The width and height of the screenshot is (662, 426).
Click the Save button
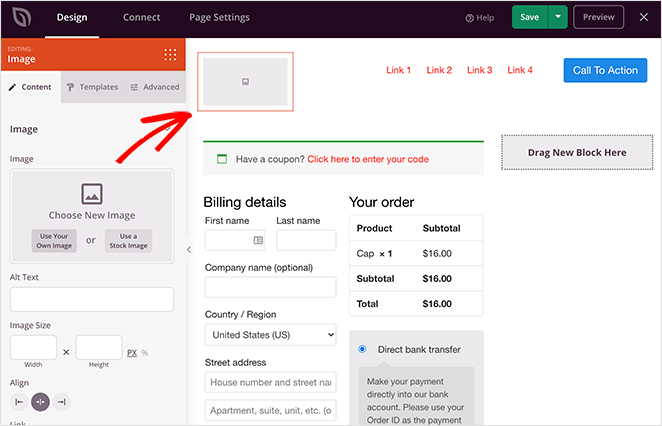530,17
